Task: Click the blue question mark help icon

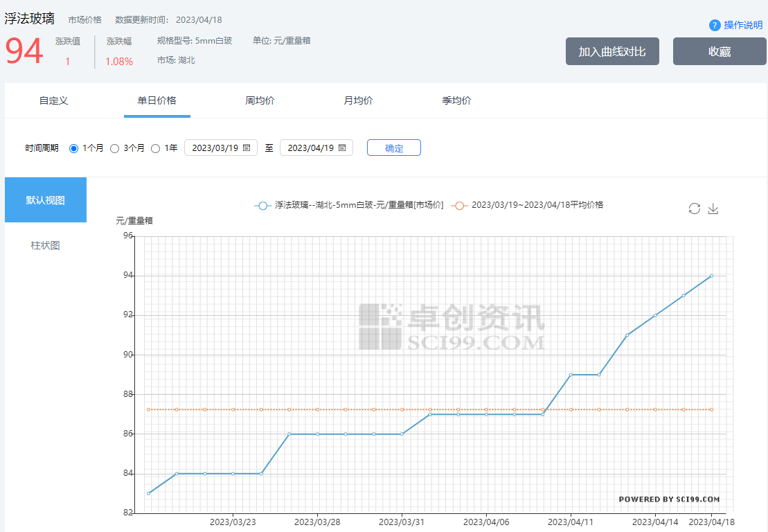Action: tap(715, 26)
